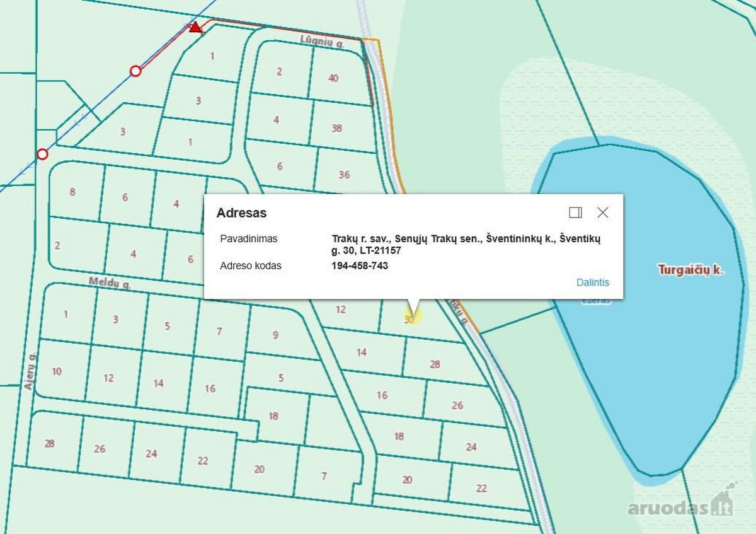Image resolution: width=756 pixels, height=534 pixels.
Task: Choose plot number 10 on the map
Action: [57, 371]
